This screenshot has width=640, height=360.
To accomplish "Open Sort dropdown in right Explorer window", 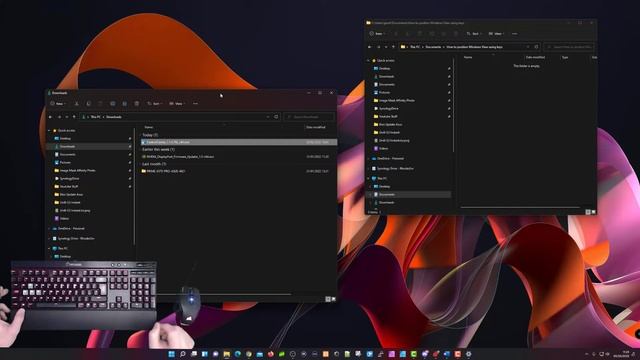I will pos(473,34).
